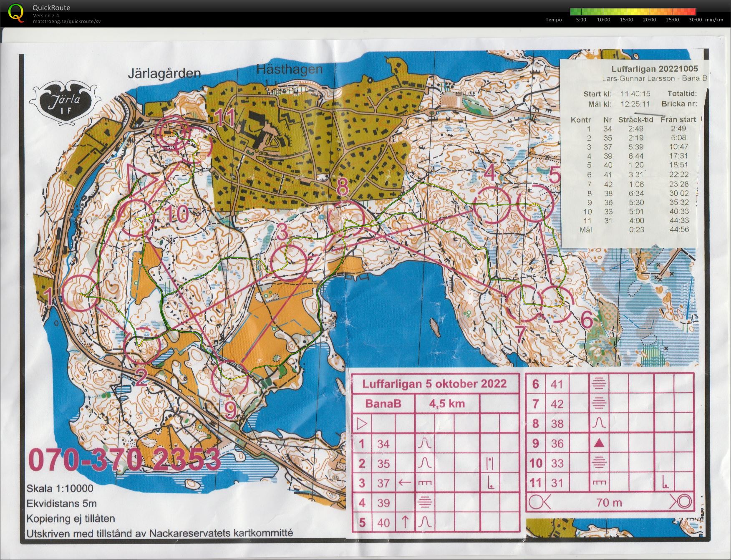Click the min/km unit label

coord(714,20)
